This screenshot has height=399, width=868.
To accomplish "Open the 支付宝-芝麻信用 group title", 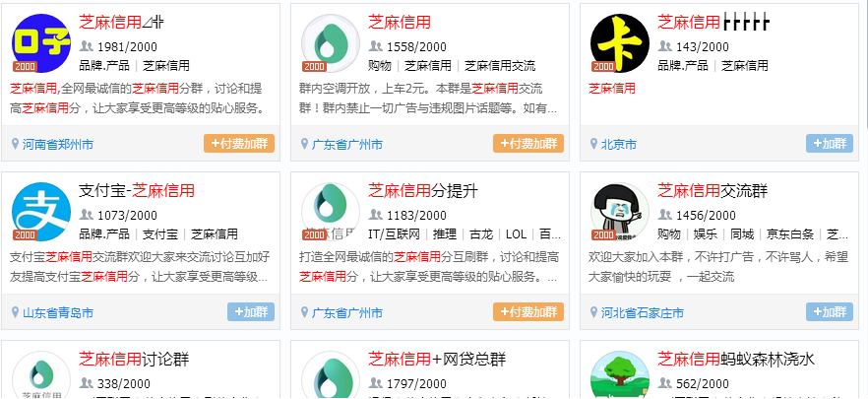I will 137,191.
